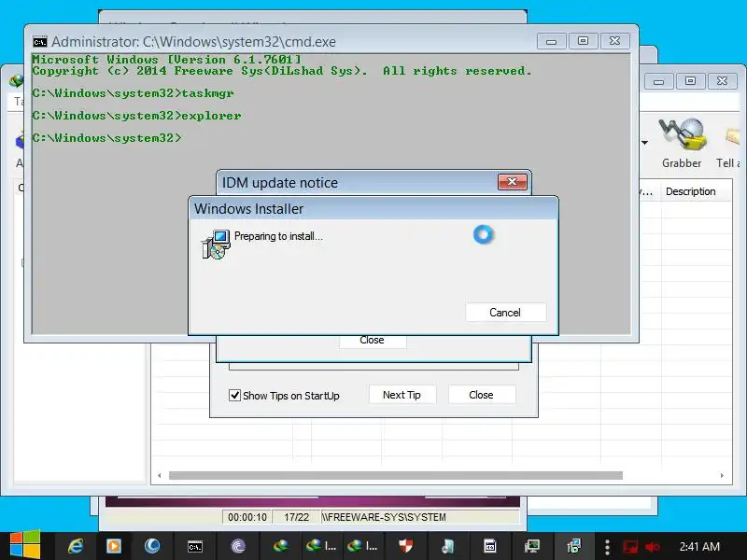Open the media player taskbar icon
The width and height of the screenshot is (747, 560).
pyautogui.click(x=113, y=546)
